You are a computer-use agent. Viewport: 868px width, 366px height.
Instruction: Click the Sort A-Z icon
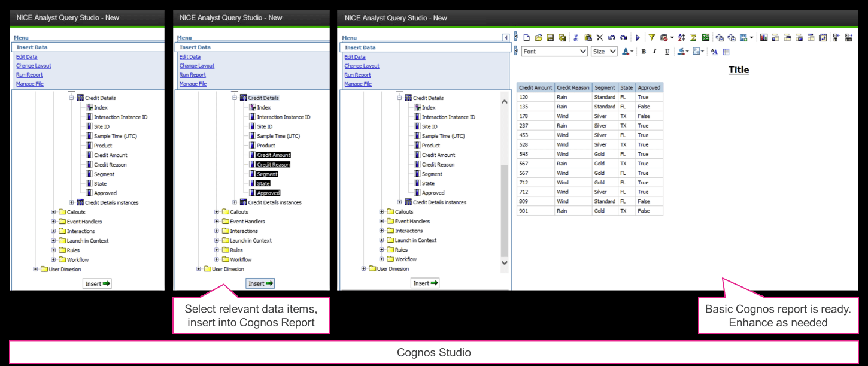tap(681, 37)
